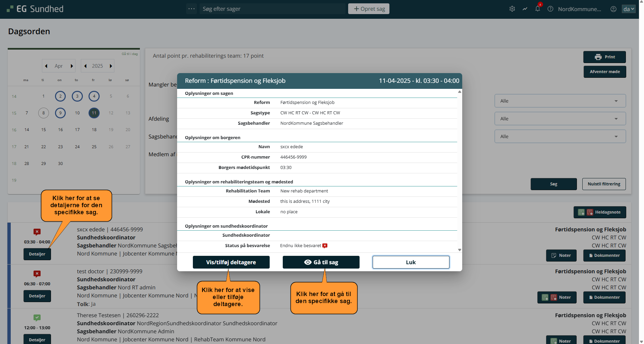Click the 'Print' button
The image size is (644, 344).
[x=604, y=57]
